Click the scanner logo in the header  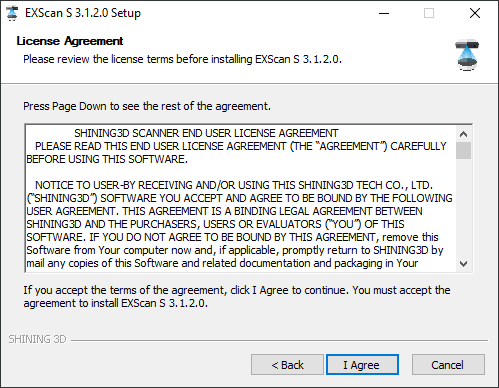point(467,55)
